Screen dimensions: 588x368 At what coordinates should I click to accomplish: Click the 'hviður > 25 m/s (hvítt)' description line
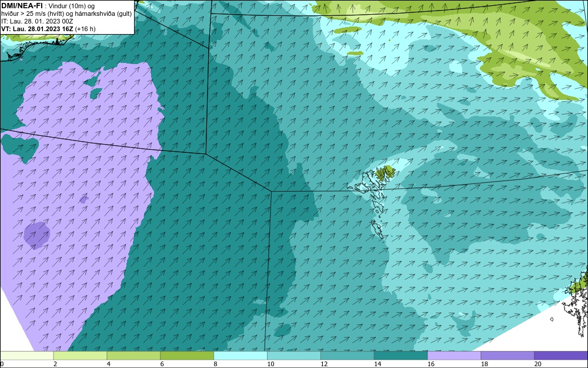(x=66, y=14)
